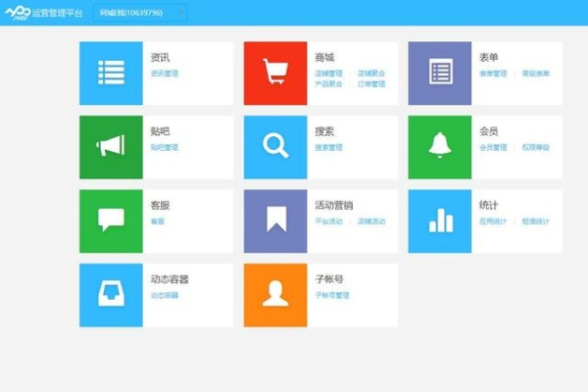Click the 动态容器 inbox tray icon
588x392 pixels.
112,295
